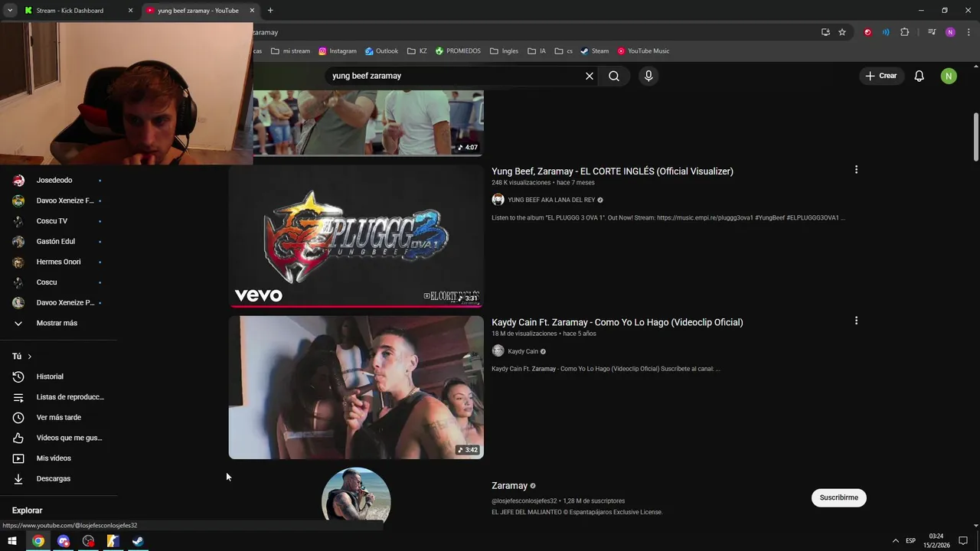Screen dimensions: 980x551
Task: Show hidden system tray icons
Action: (896, 541)
